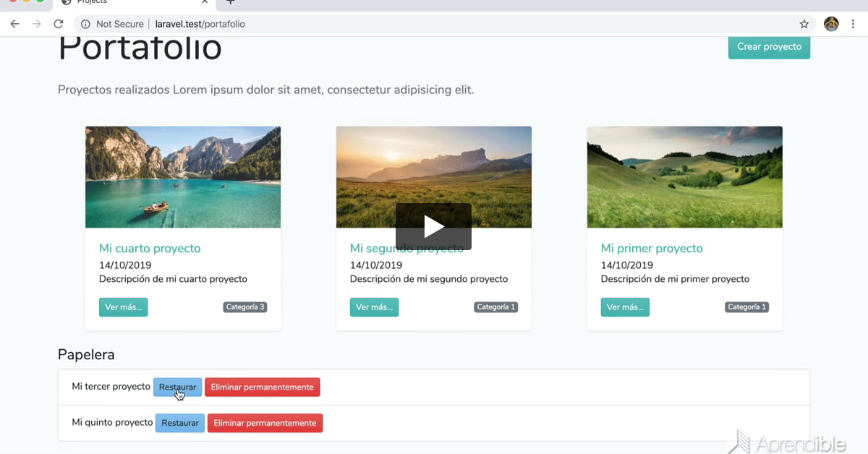Open the Not Secure site info icon

pos(85,24)
